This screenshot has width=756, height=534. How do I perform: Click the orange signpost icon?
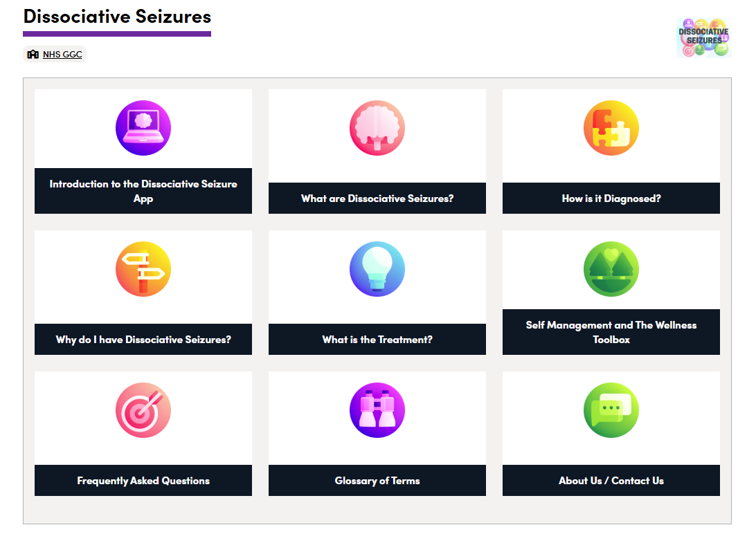[x=143, y=269]
